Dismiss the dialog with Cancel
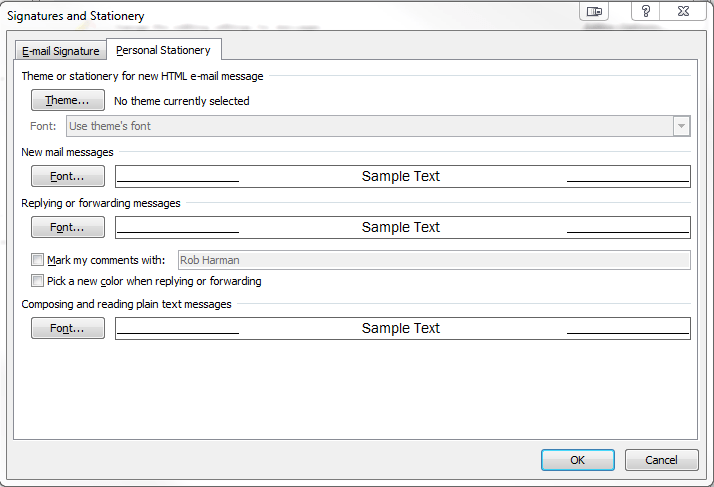This screenshot has height=487, width=714. click(x=661, y=460)
